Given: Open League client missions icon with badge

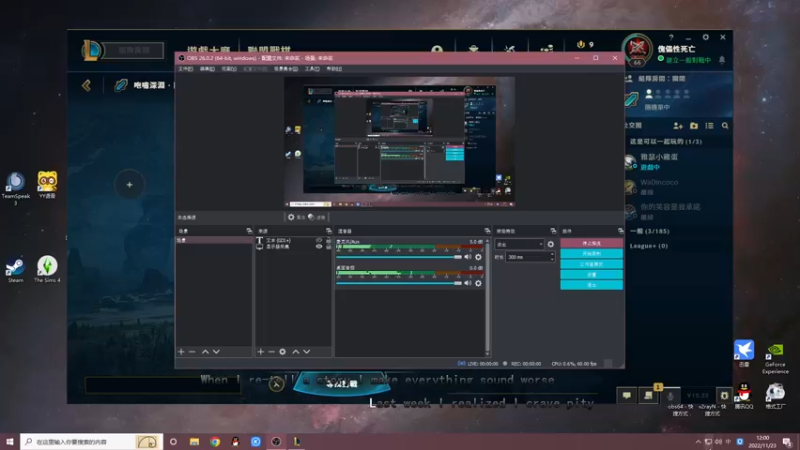Looking at the screenshot, I should (x=649, y=394).
